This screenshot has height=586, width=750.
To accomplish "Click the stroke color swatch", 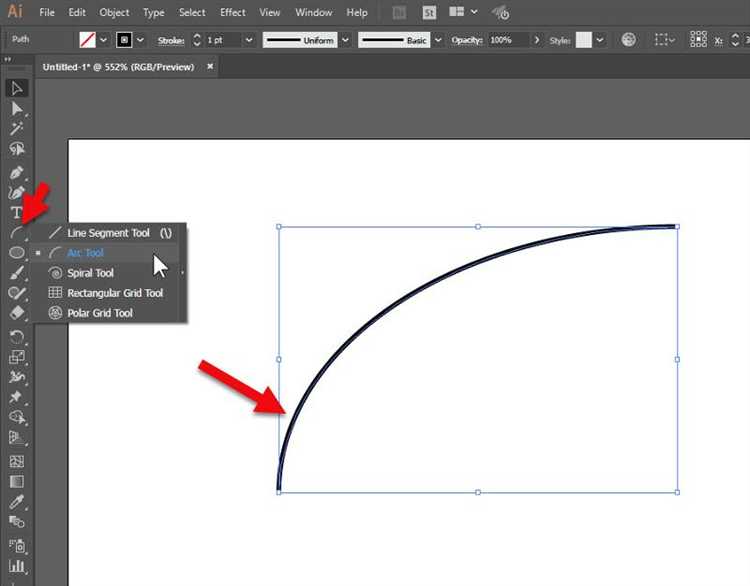I will [x=124, y=40].
